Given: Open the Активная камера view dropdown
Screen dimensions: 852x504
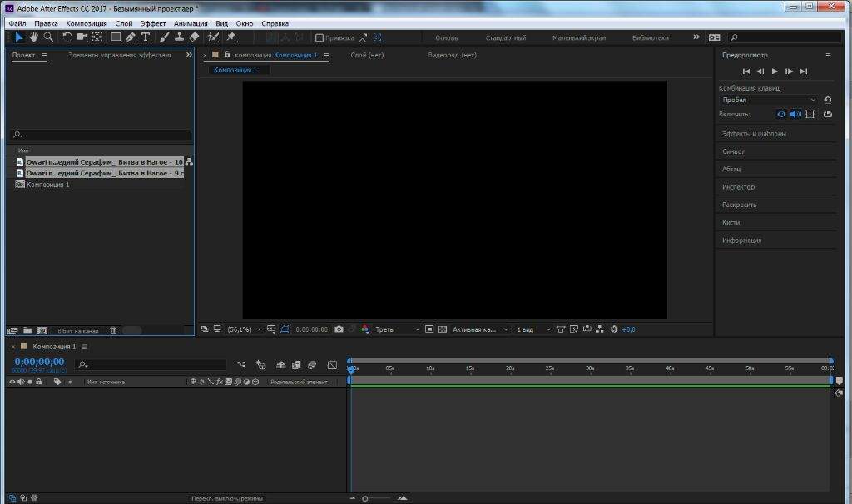Looking at the screenshot, I should pos(480,329).
